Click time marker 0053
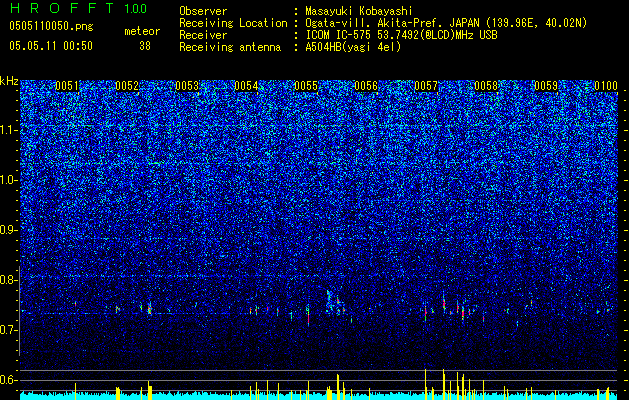Screen dimensions: 629x400 [187, 86]
